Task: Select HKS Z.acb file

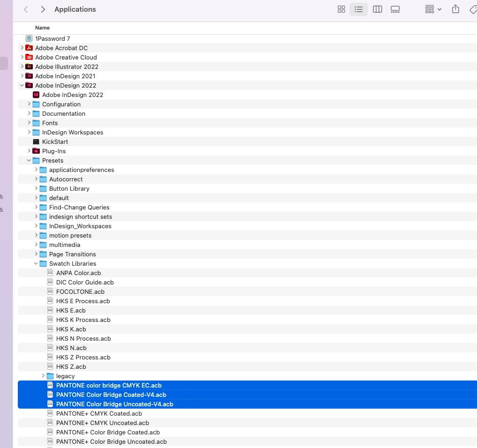Action: [247, 366]
